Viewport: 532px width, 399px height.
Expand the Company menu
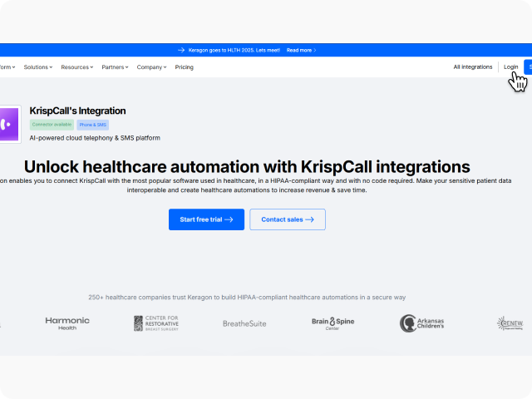(x=151, y=67)
